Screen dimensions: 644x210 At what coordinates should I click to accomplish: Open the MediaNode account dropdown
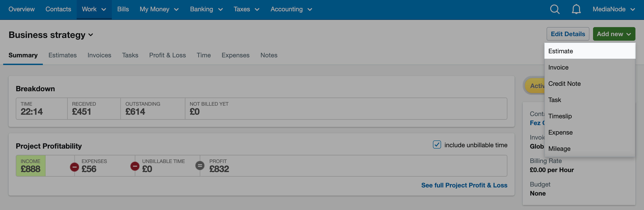coord(614,9)
